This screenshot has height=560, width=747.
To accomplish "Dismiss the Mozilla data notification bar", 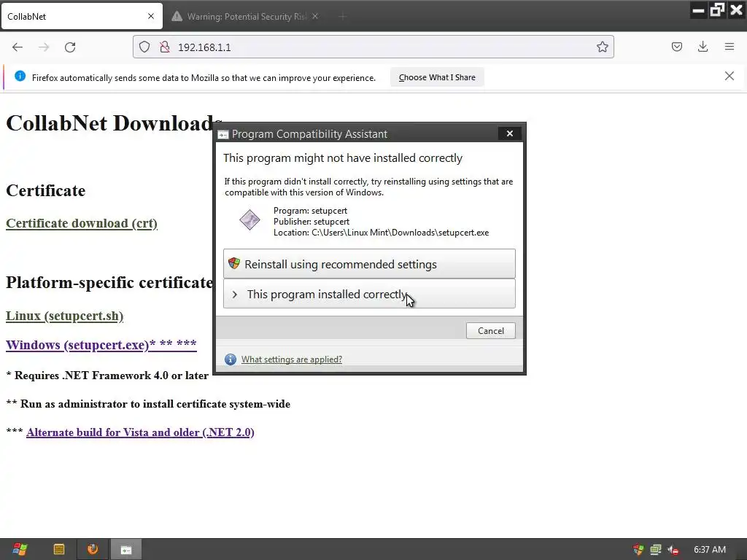I will pyautogui.click(x=729, y=76).
